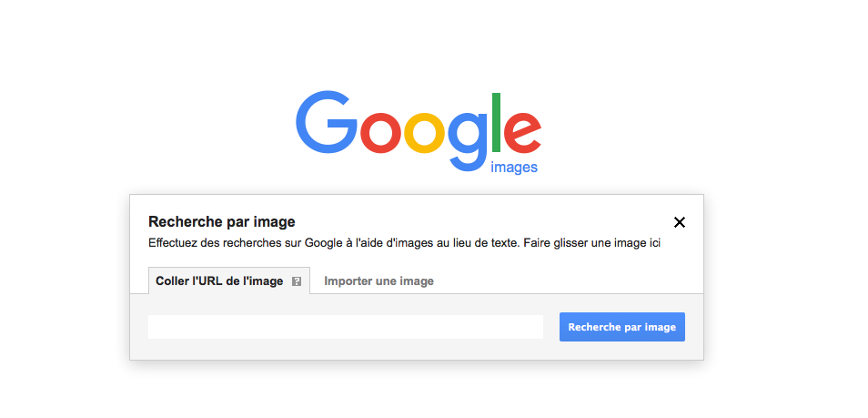Select the Coller l'URL de l'image tab
Image resolution: width=868 pixels, height=418 pixels.
coord(219,281)
